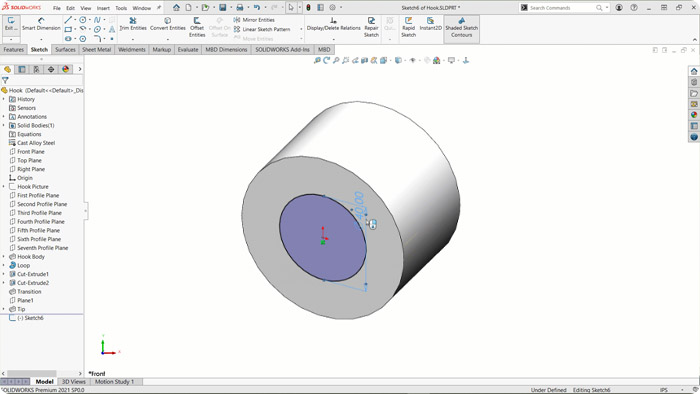The image size is (700, 394).
Task: Click the 40.00 diameter dimension
Action: click(359, 206)
